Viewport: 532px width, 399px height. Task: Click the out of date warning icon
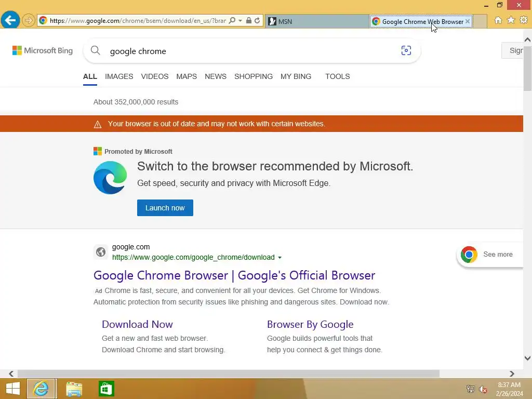pyautogui.click(x=98, y=125)
